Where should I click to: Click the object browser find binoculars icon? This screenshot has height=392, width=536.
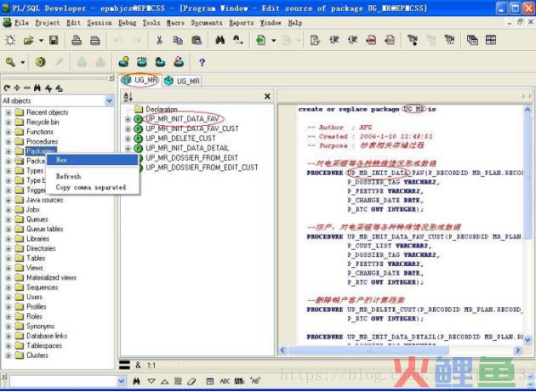pos(37,88)
